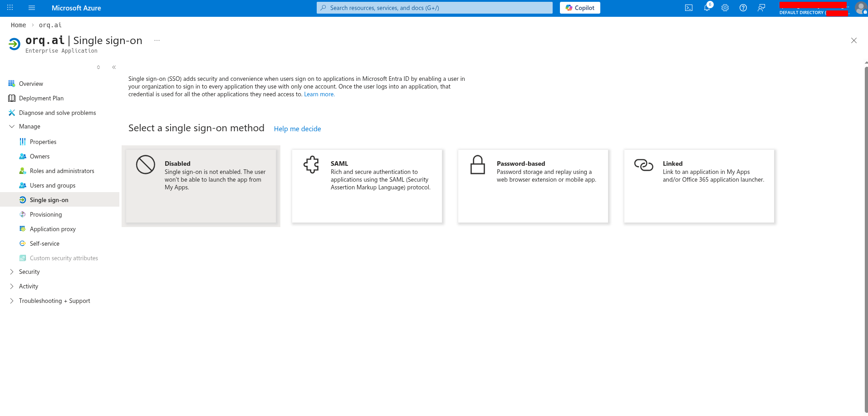The width and height of the screenshot is (868, 416).
Task: Open the feedback icon in the top bar
Action: [x=761, y=8]
